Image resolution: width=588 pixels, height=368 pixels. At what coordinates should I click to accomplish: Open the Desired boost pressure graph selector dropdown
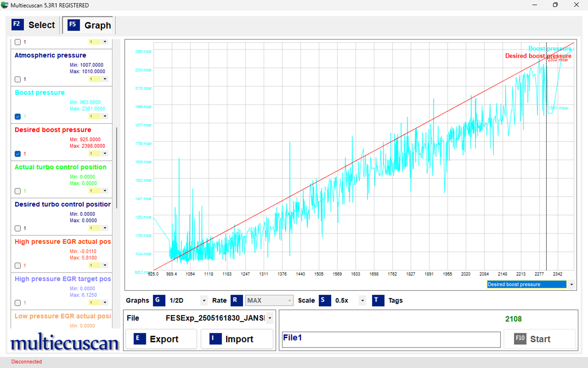(571, 284)
